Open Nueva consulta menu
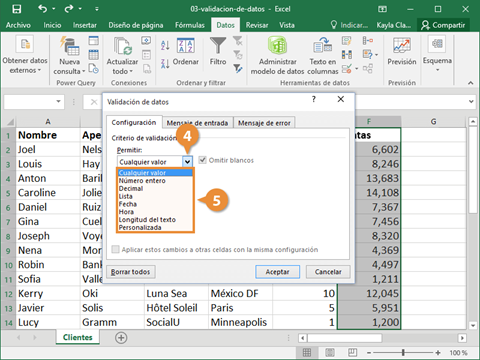This screenshot has height=360, width=480. pos(69,56)
